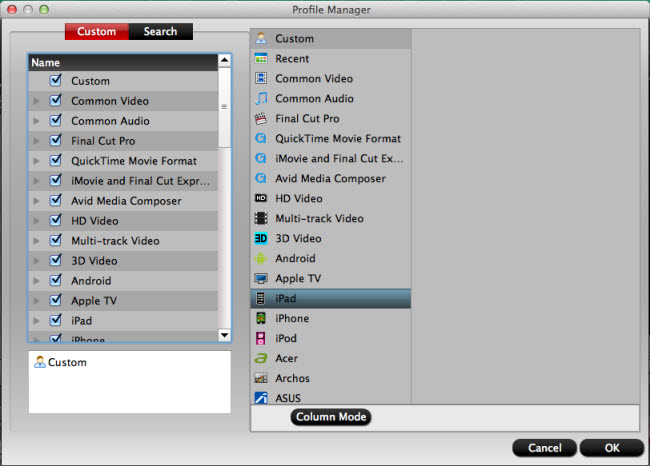
Task: Uncheck the Custom checkbox in Name list
Action: pyautogui.click(x=56, y=80)
